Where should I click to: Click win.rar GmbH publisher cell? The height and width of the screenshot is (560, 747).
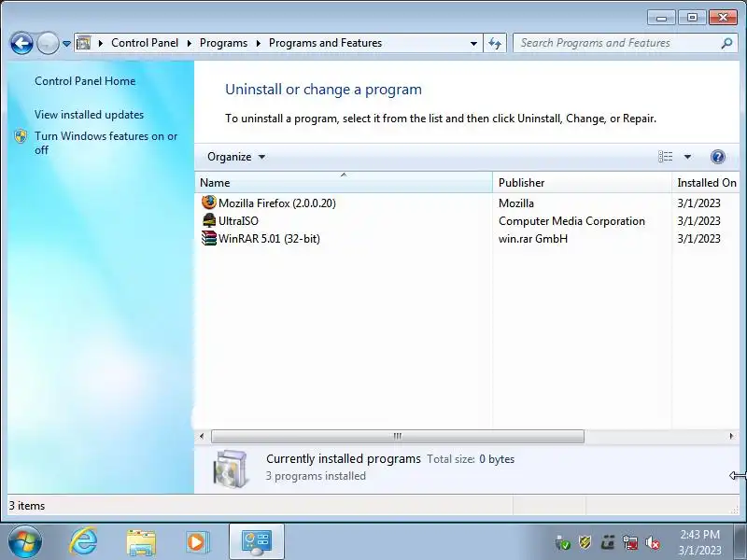pos(533,239)
